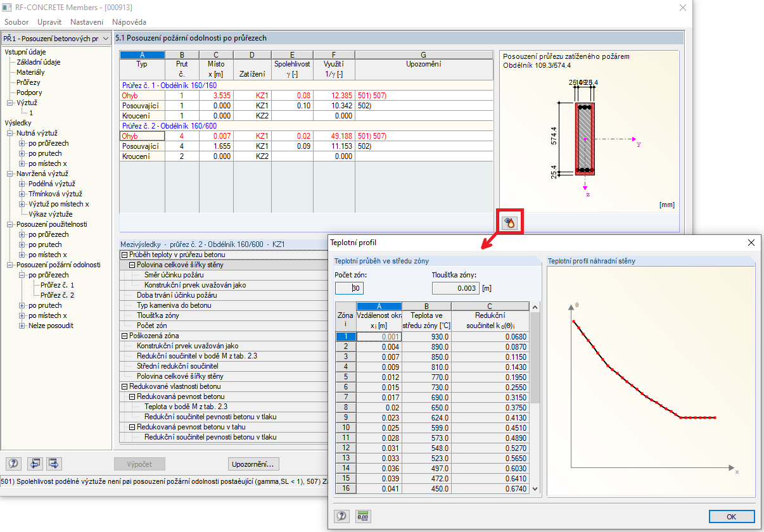Click help icon in Teplotní profil dialog
Viewport: 764px width, 532px height.
point(342,516)
